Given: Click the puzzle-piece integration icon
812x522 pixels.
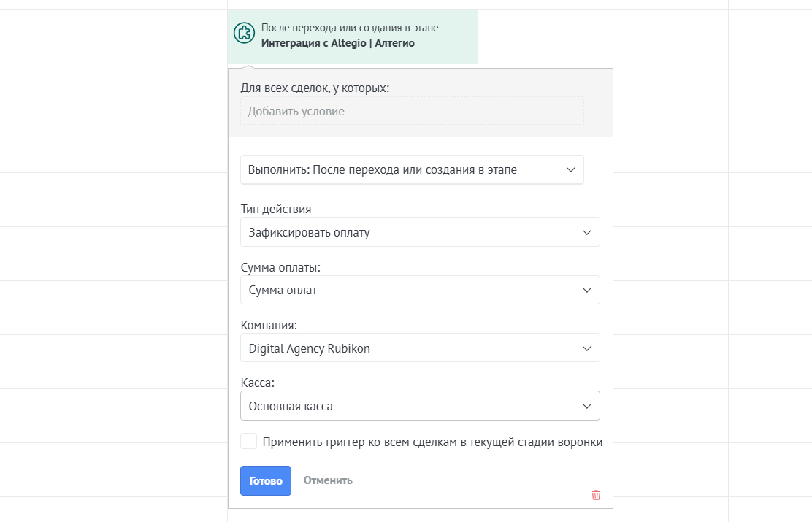Looking at the screenshot, I should [x=244, y=33].
